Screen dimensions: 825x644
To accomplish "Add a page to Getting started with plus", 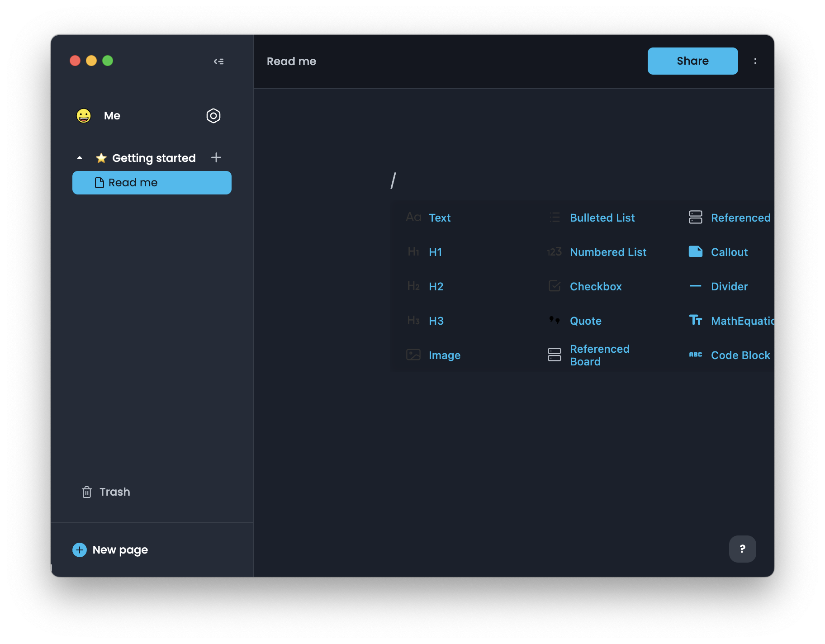I will (x=216, y=157).
